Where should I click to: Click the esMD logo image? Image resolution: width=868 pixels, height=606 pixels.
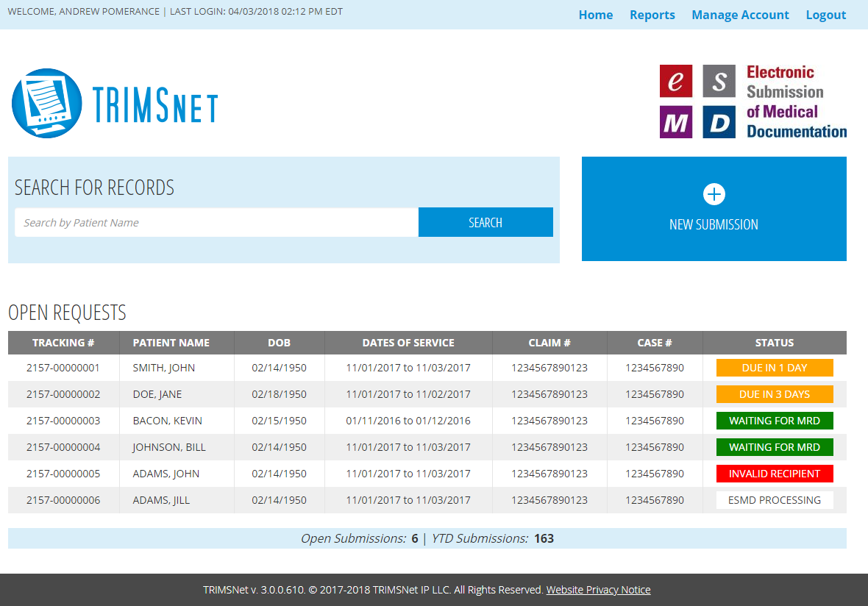point(753,101)
